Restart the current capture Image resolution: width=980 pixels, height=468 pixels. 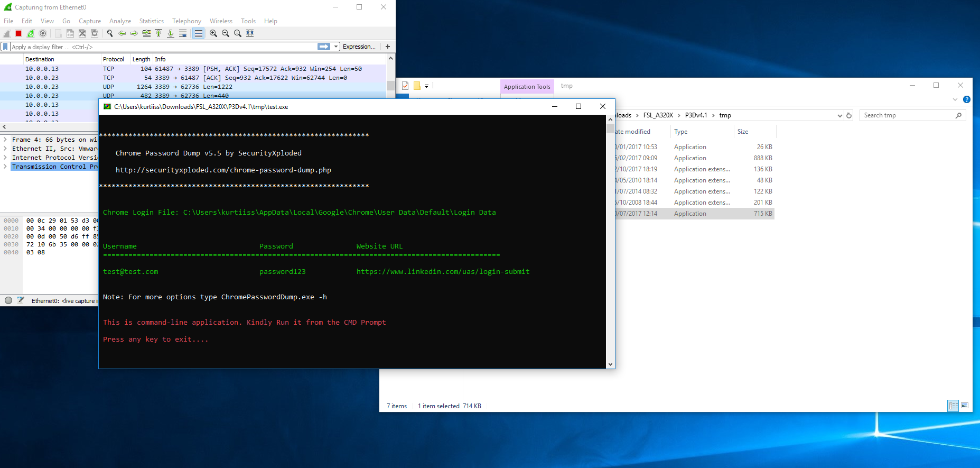coord(31,33)
